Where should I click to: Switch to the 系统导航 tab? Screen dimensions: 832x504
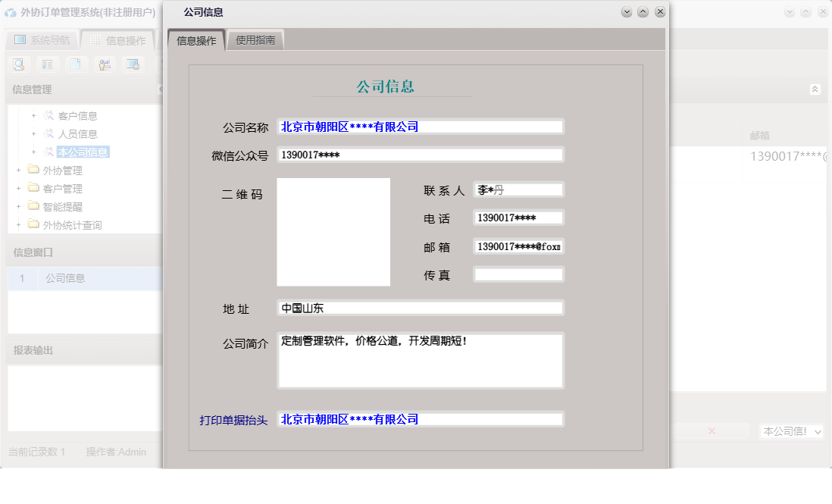tap(42, 40)
